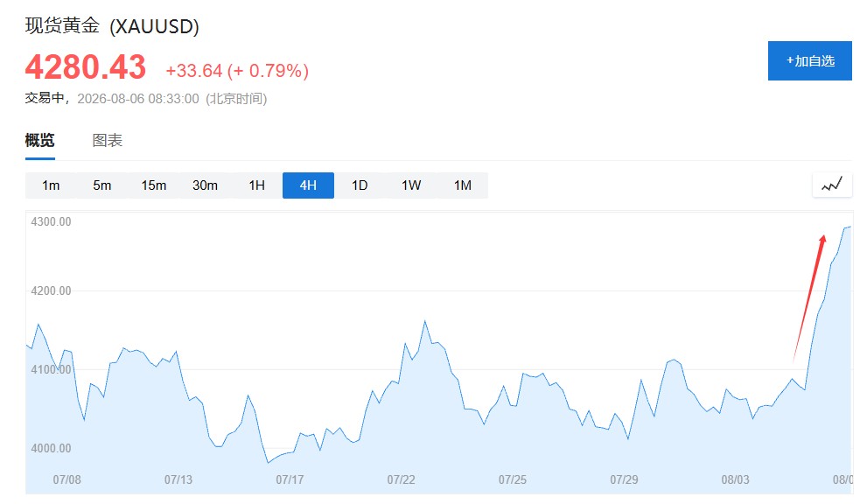Screen dimensions: 867x504
Task: Switch chart to 1W interval
Action: coord(411,185)
